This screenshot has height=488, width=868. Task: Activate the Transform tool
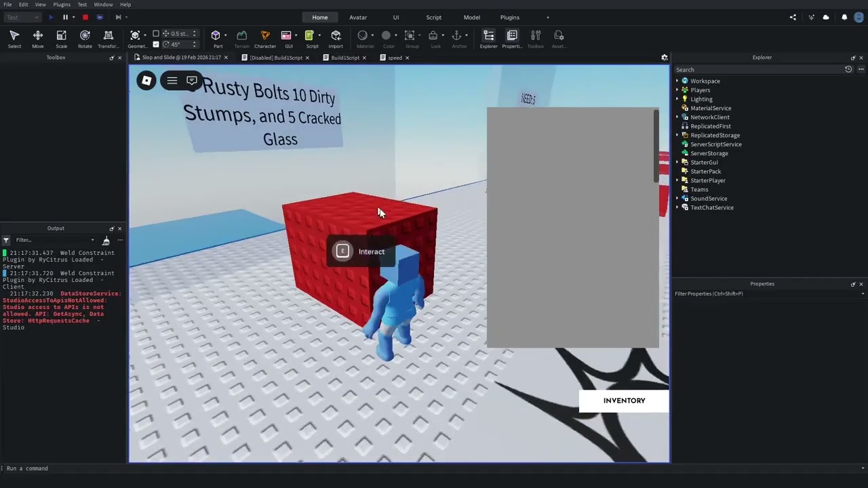pyautogui.click(x=108, y=39)
